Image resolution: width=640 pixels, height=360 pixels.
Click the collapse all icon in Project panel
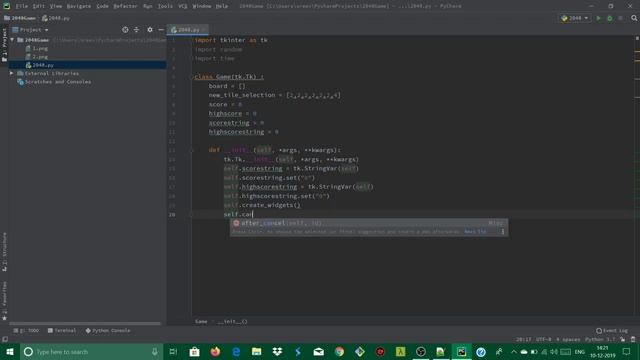(136, 30)
